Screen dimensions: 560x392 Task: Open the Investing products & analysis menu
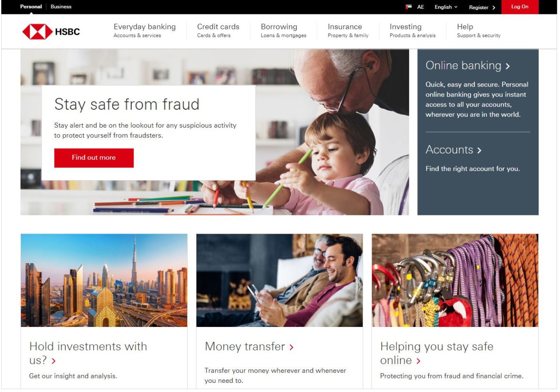click(x=413, y=31)
